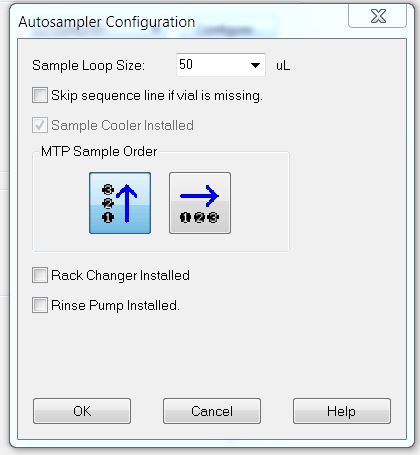
Task: Close the dialog with the X button
Action: [378, 16]
